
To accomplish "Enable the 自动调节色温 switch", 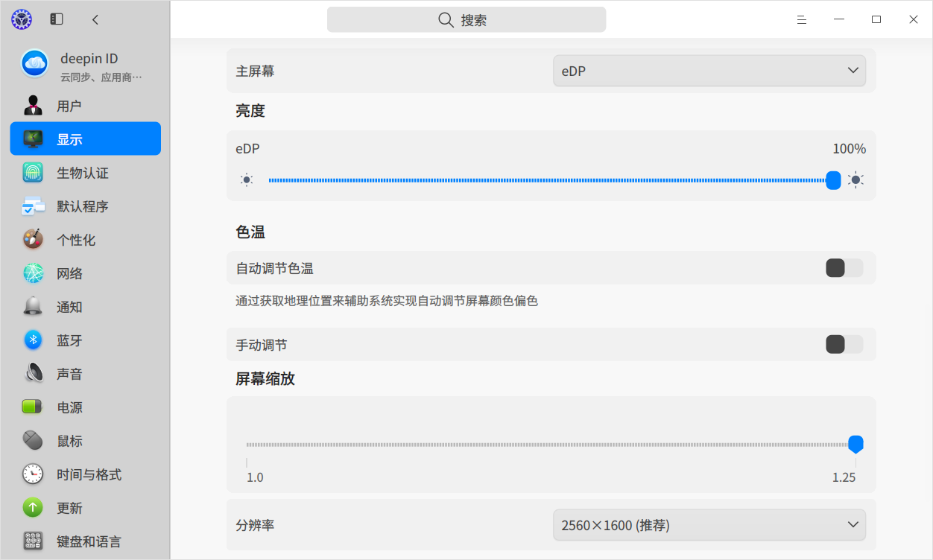I will (x=844, y=268).
